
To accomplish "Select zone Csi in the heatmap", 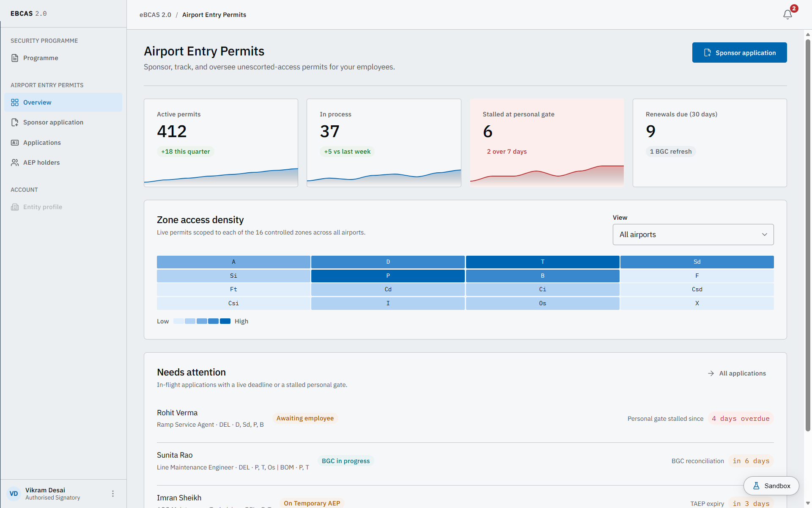I will coord(233,303).
